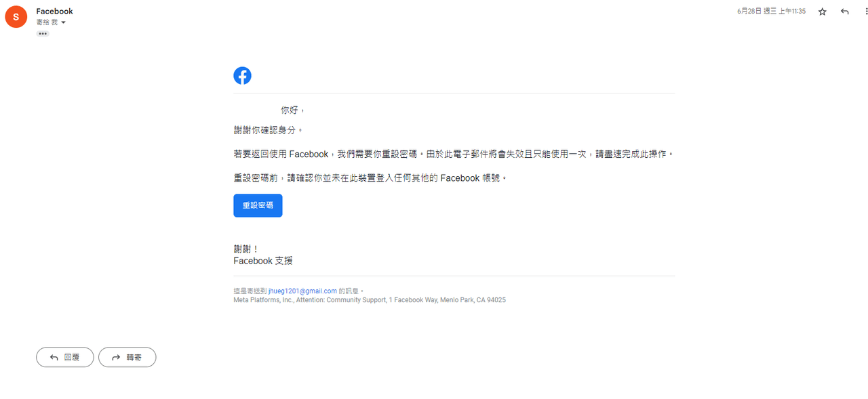Click the reply arrow icon at top right
This screenshot has height=399, width=868.
tap(844, 12)
